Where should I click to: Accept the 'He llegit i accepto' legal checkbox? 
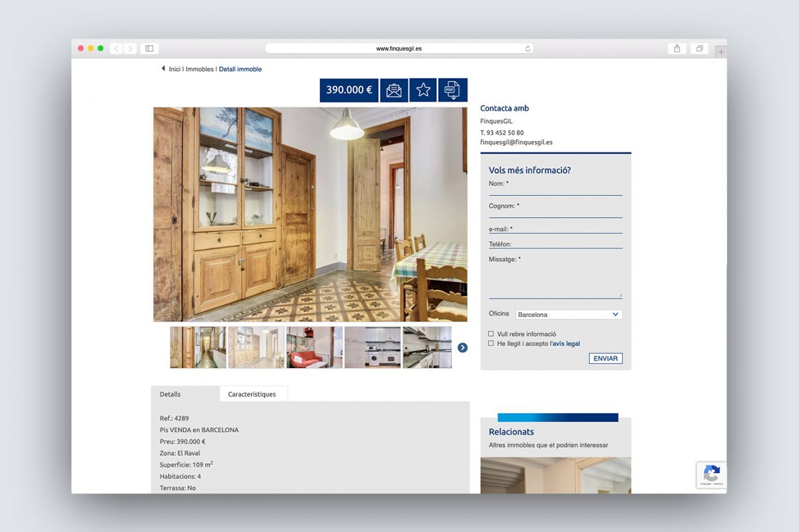pyautogui.click(x=491, y=343)
